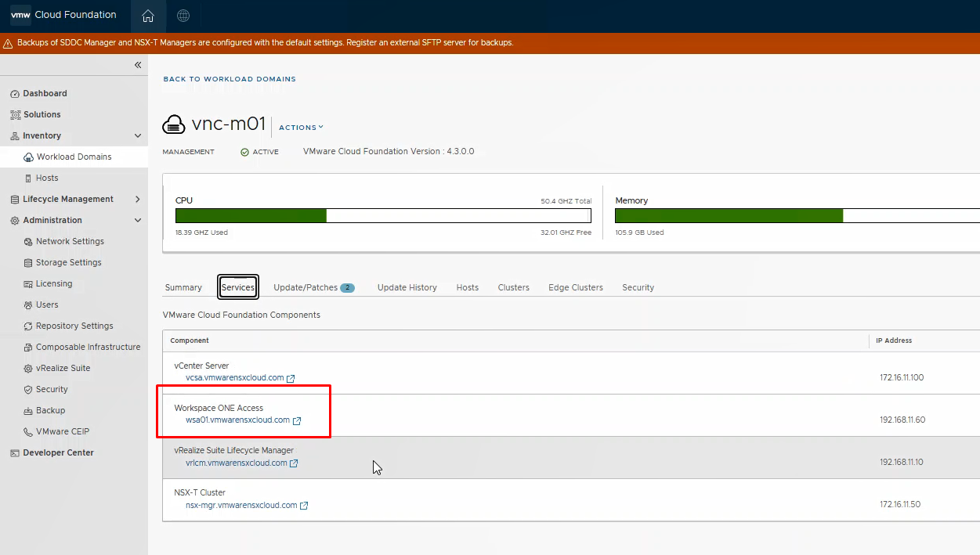980x555 pixels.
Task: Open Developer Center in sidebar
Action: [58, 453]
